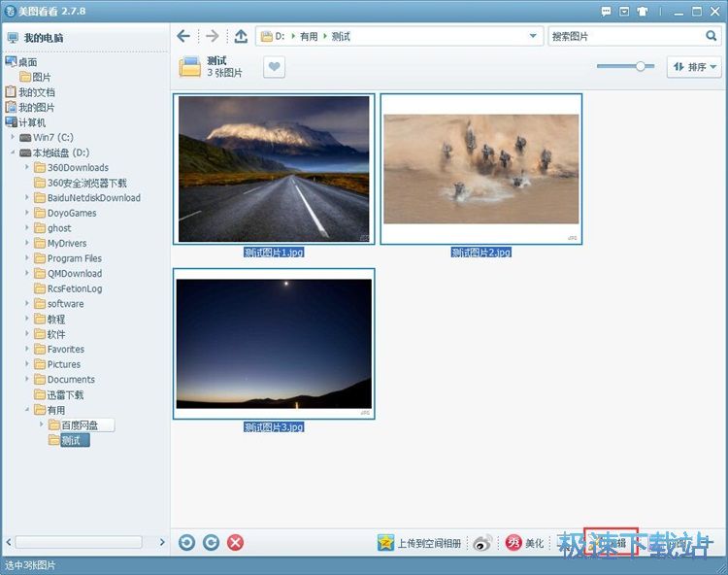Open the skin changer shirt icon

click(x=644, y=11)
